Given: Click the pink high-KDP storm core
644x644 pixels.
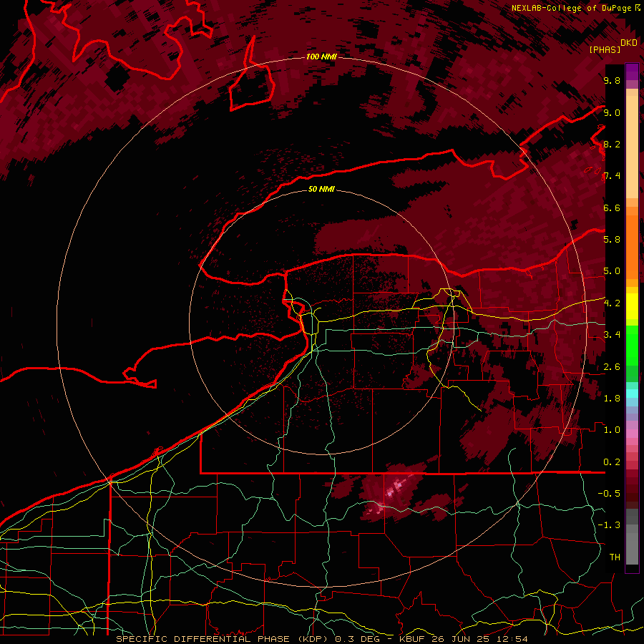Looking at the screenshot, I should [x=395, y=489].
